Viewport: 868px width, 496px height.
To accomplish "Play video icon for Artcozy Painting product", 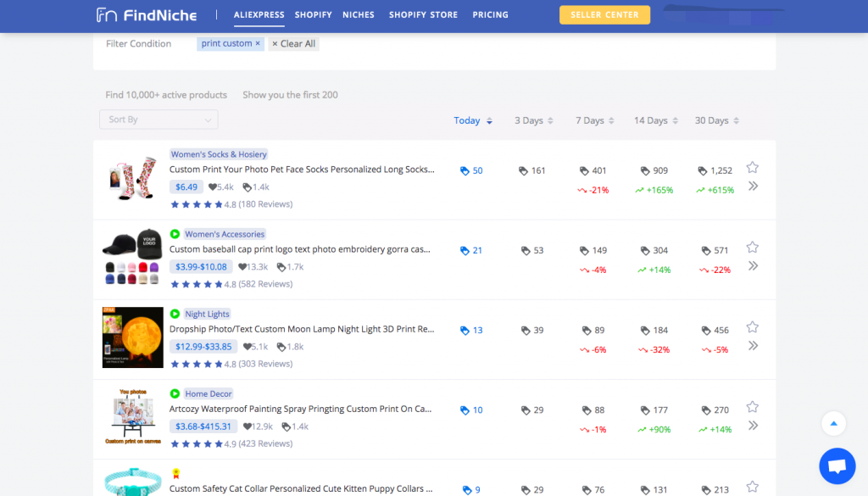I will click(x=175, y=393).
